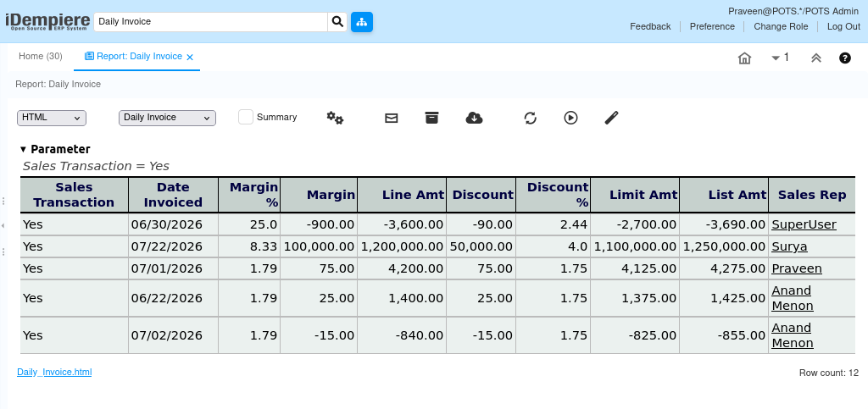Open the report wizard pencil icon

(611, 118)
